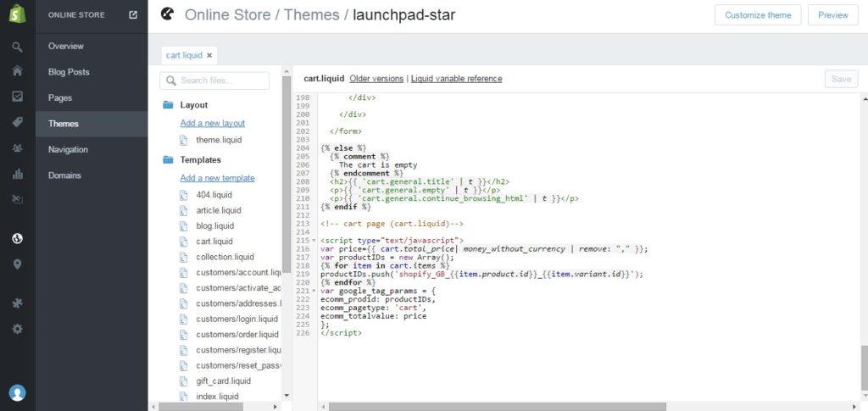Viewport: 868px width, 411px height.
Task: Open Reports via the bar chart icon
Action: 17,175
